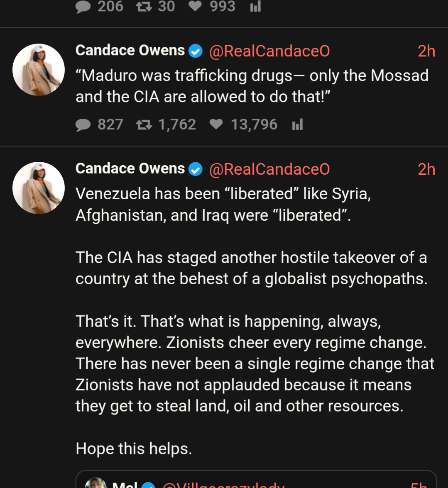Open 2h timestamp of Venezuela tweet
The width and height of the screenshot is (448, 488).
pyautogui.click(x=426, y=169)
